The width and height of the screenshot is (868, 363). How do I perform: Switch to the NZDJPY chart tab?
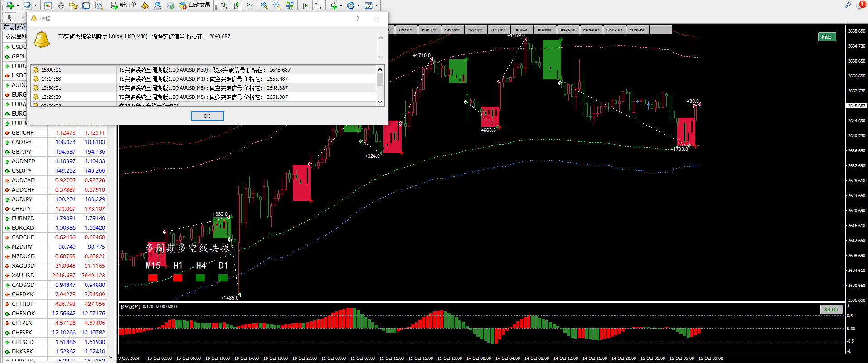coord(475,30)
